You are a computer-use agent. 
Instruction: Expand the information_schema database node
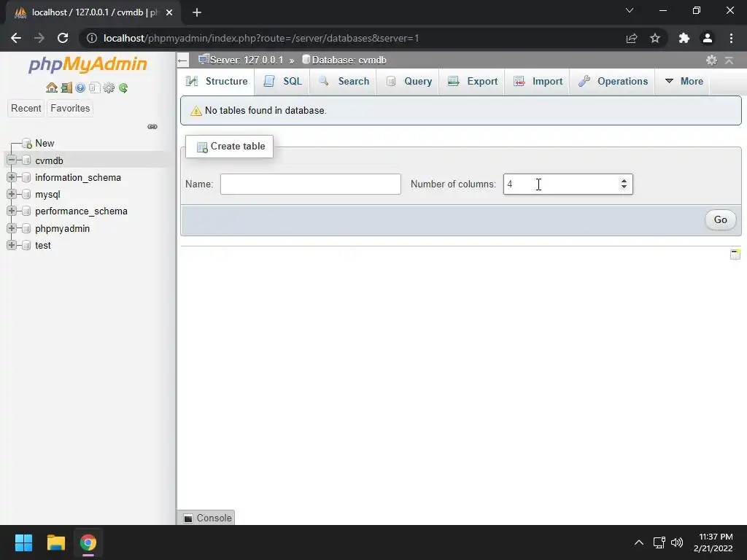point(12,177)
